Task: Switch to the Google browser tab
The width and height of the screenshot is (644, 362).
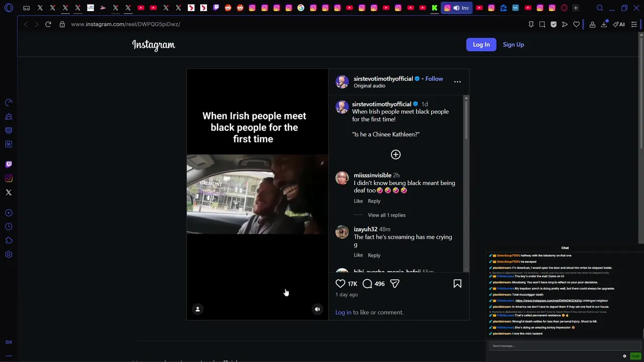Action: [x=301, y=8]
